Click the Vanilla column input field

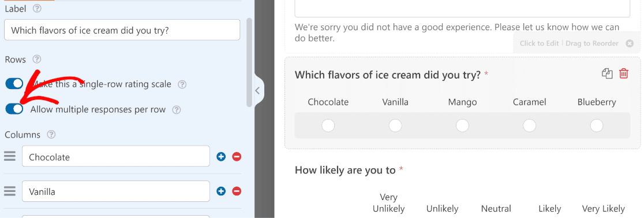click(116, 191)
